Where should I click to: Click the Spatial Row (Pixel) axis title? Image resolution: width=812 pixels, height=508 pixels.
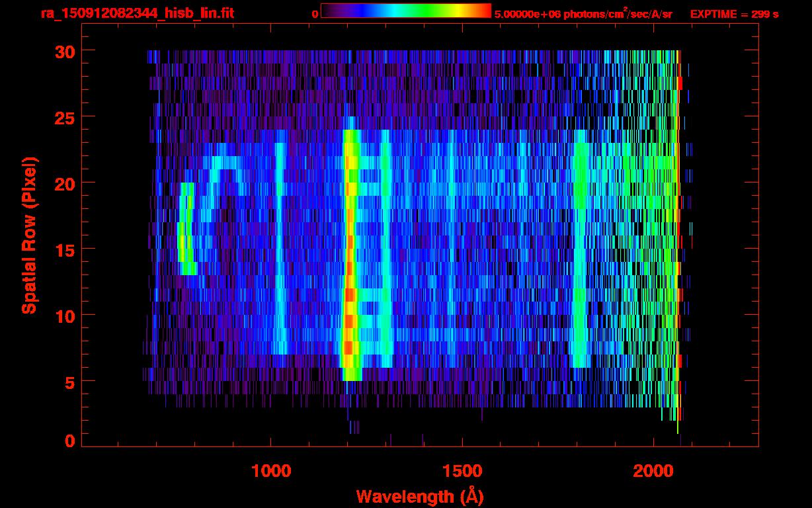[29, 235]
